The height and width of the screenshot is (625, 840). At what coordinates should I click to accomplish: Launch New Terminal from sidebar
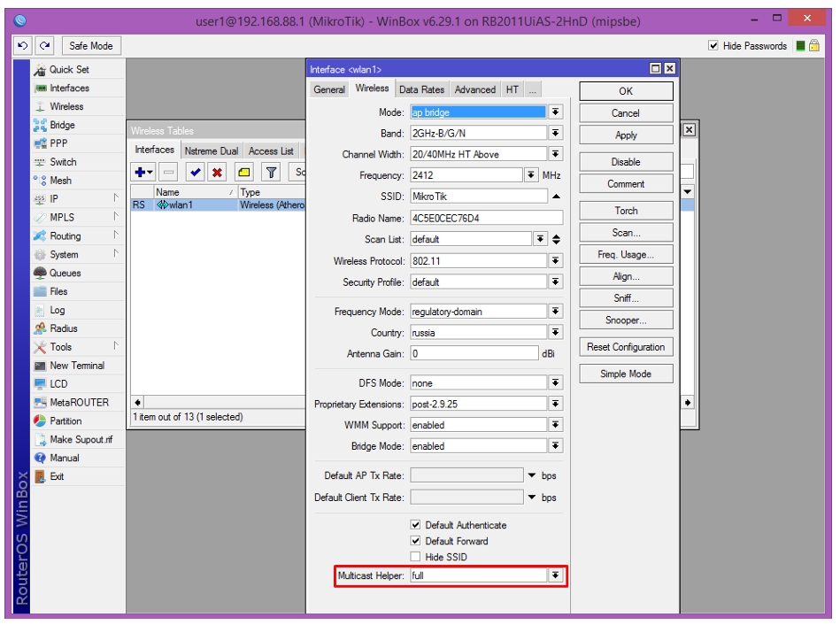click(x=78, y=366)
